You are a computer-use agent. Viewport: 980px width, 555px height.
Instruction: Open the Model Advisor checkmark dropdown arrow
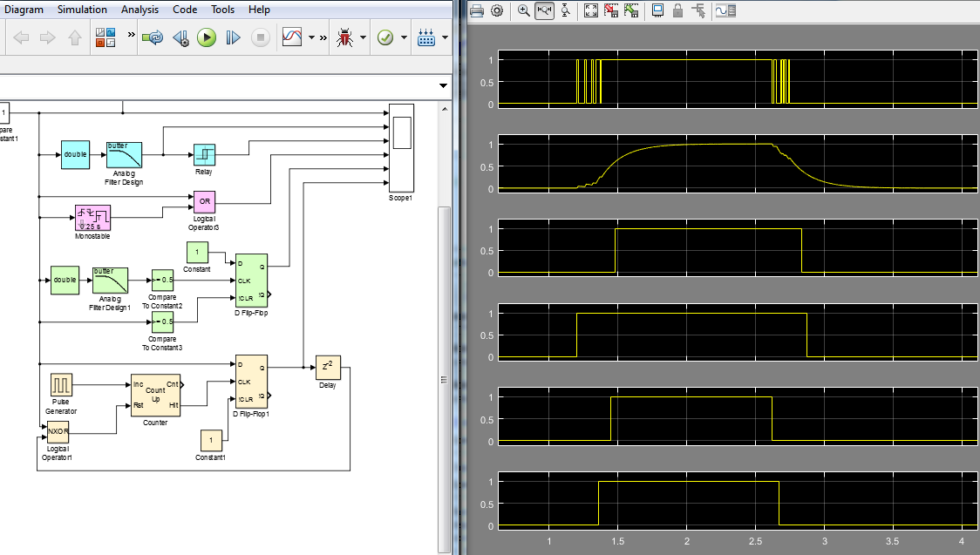coord(405,38)
